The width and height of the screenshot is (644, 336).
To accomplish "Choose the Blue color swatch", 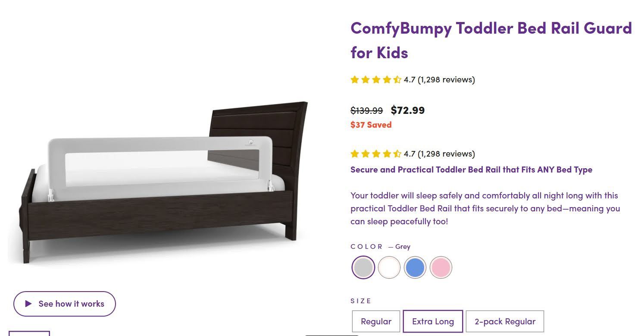I will (x=415, y=267).
